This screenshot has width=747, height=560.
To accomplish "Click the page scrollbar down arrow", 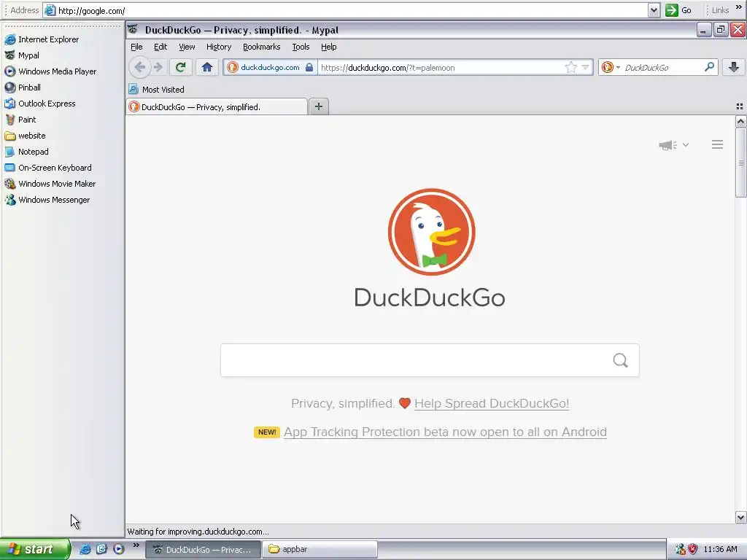I will [x=740, y=517].
